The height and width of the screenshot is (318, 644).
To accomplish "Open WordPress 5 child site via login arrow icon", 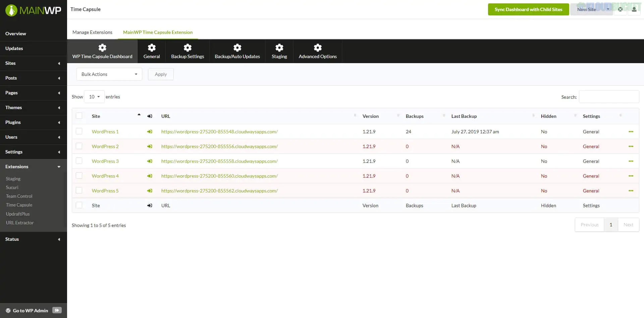I will click(x=150, y=190).
